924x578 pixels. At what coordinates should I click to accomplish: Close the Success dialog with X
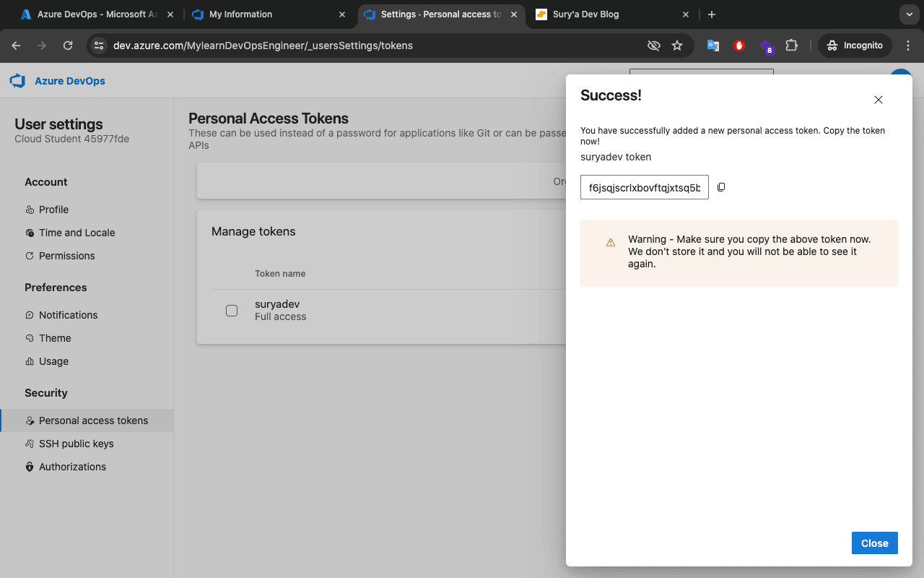pyautogui.click(x=879, y=100)
